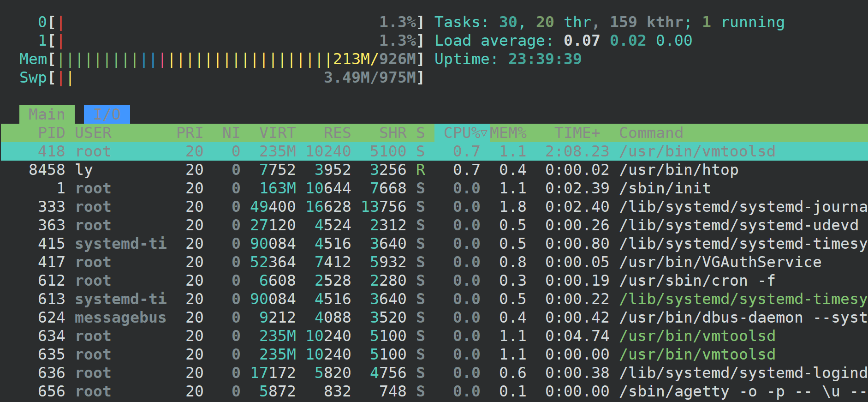This screenshot has width=868, height=402.
Task: Sort by the RES column header
Action: point(337,133)
